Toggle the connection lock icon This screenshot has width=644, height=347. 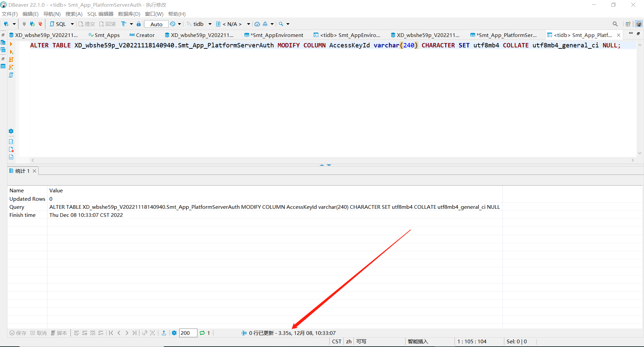tap(139, 24)
